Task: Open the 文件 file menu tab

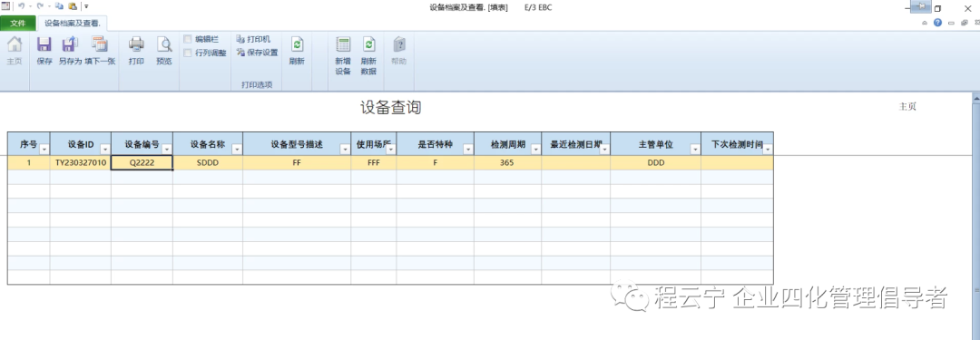Action: coord(18,24)
